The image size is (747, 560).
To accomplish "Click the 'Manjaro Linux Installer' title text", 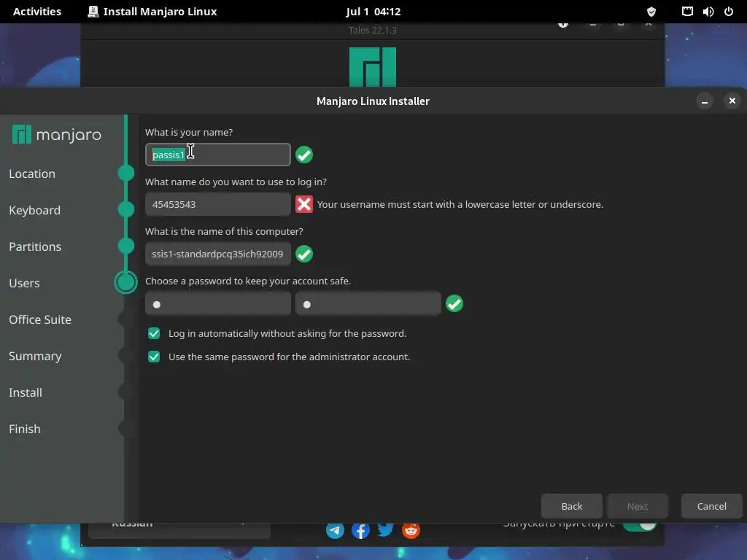I will tap(373, 101).
